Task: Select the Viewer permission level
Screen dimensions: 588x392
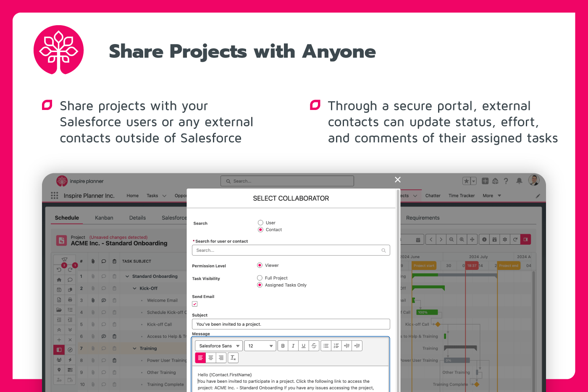Action: pyautogui.click(x=260, y=265)
